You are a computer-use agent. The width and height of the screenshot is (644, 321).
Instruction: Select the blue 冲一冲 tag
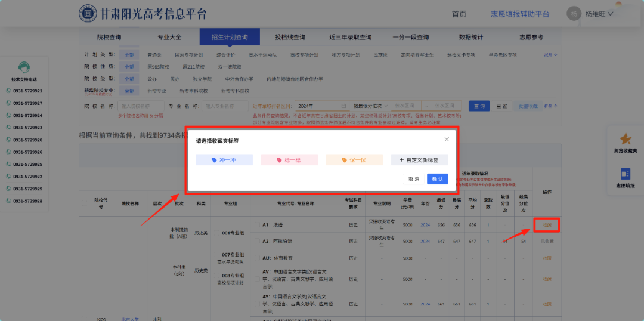(224, 160)
